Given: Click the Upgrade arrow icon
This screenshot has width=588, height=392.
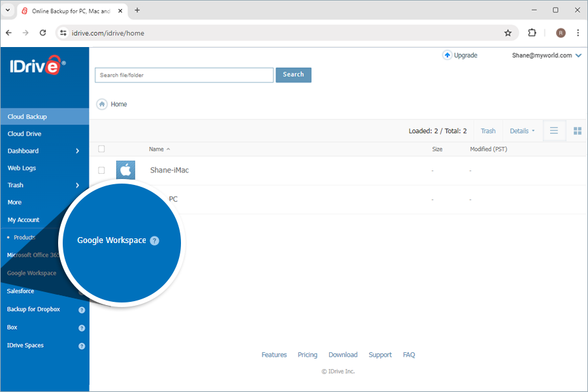Looking at the screenshot, I should click(x=447, y=56).
